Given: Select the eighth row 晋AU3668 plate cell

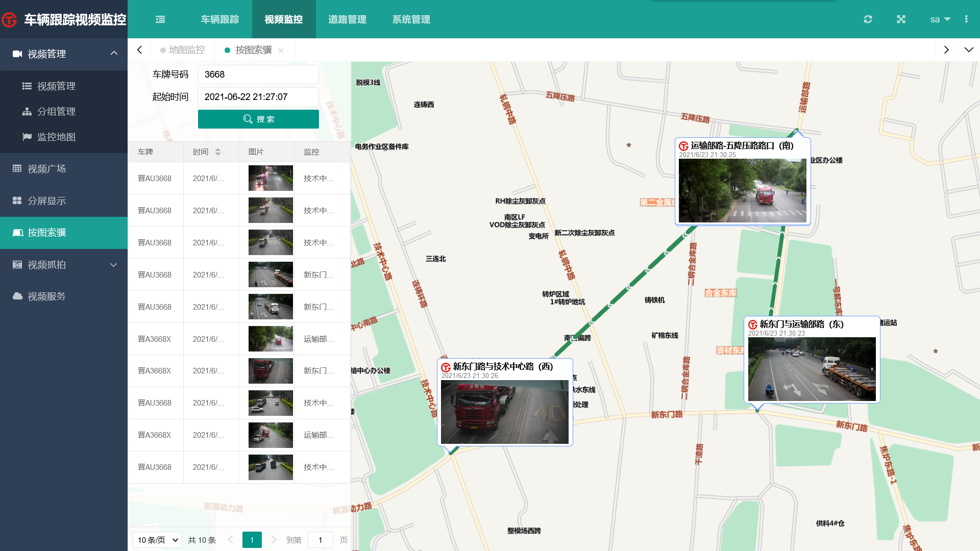Looking at the screenshot, I should [x=155, y=403].
